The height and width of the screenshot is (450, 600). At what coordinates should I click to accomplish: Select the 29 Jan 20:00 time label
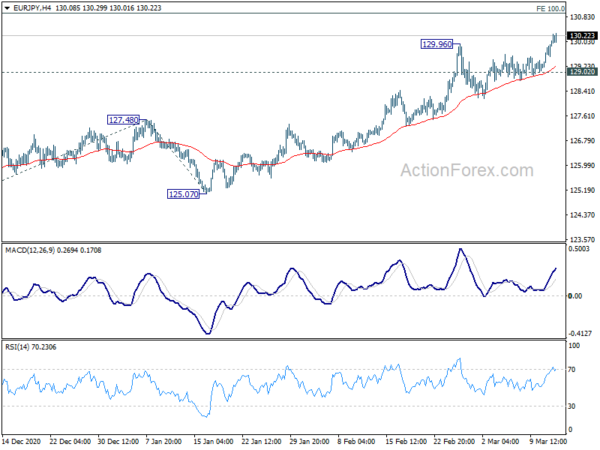pyautogui.click(x=309, y=442)
